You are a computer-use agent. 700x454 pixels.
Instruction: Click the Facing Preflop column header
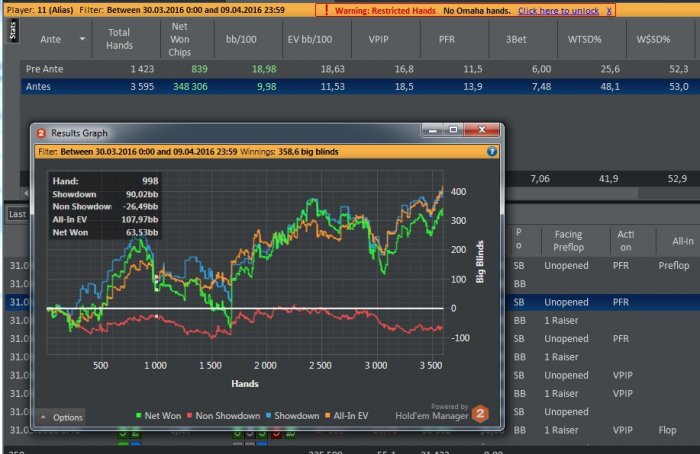[568, 241]
